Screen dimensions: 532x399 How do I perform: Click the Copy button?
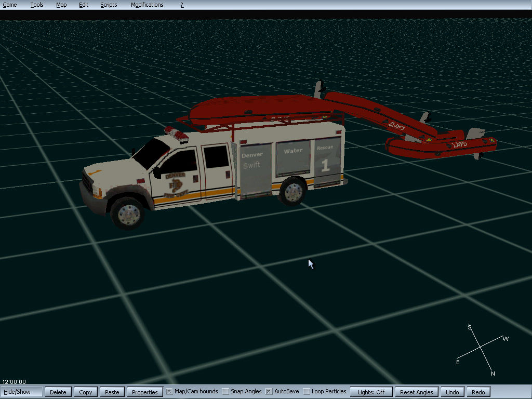86,392
